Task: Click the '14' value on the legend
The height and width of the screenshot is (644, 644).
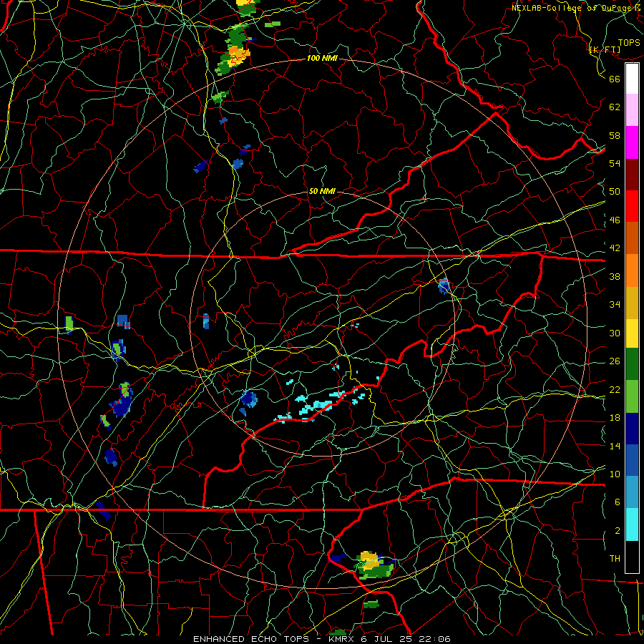Action: point(615,446)
